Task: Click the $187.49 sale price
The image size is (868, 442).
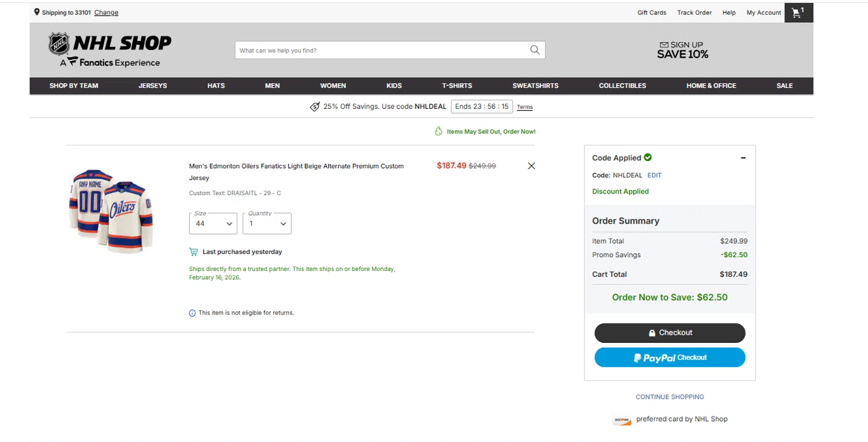Action: point(451,166)
